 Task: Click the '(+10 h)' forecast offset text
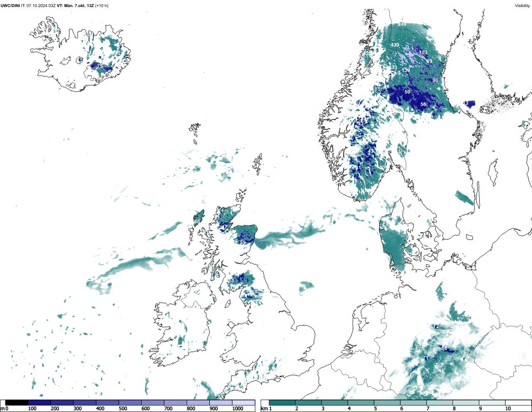102,6
